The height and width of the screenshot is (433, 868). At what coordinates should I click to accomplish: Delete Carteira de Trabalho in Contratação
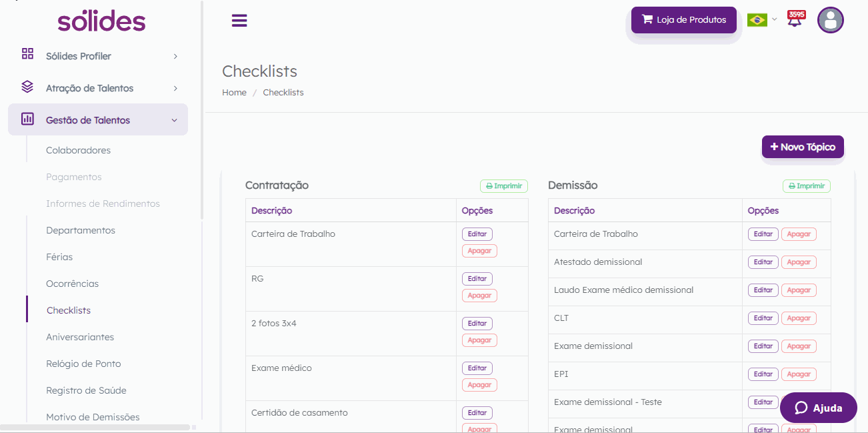[x=479, y=251]
